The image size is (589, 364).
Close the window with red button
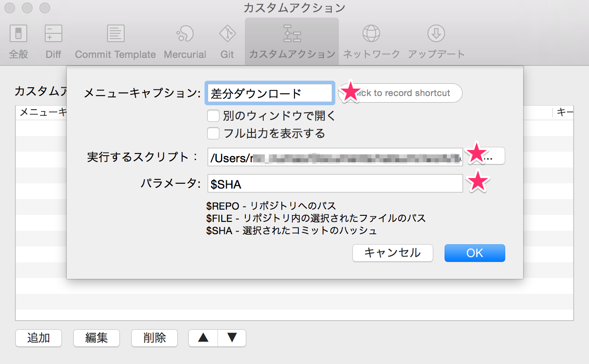[10, 7]
